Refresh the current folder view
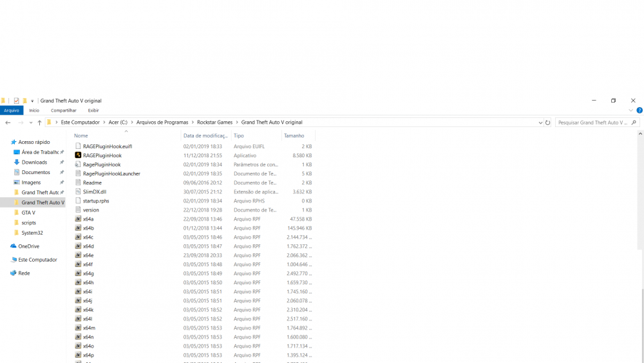 tap(547, 123)
